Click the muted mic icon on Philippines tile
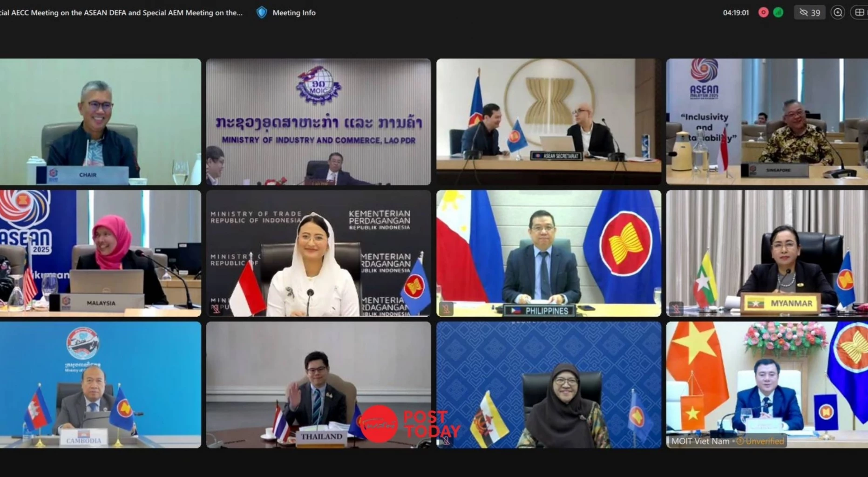The width and height of the screenshot is (868, 477). (446, 308)
